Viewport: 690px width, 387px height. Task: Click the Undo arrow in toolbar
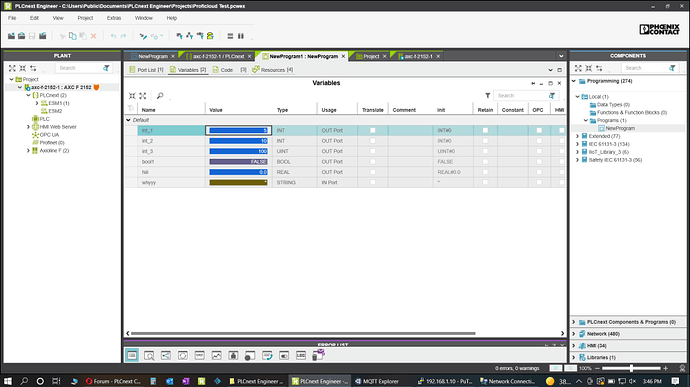point(114,36)
